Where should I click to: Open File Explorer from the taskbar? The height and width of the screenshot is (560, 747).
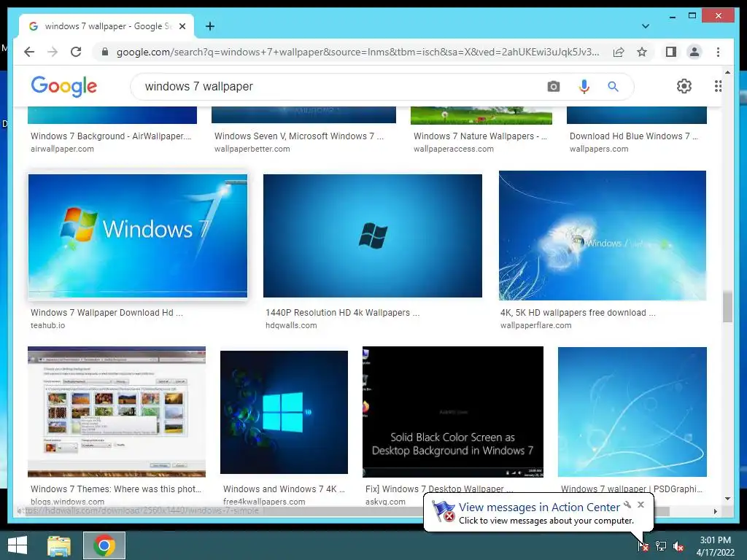[59, 545]
